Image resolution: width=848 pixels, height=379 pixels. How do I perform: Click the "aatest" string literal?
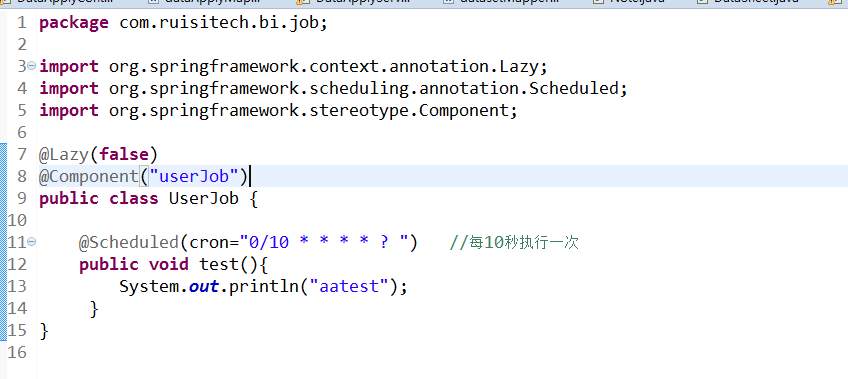[x=349, y=287]
